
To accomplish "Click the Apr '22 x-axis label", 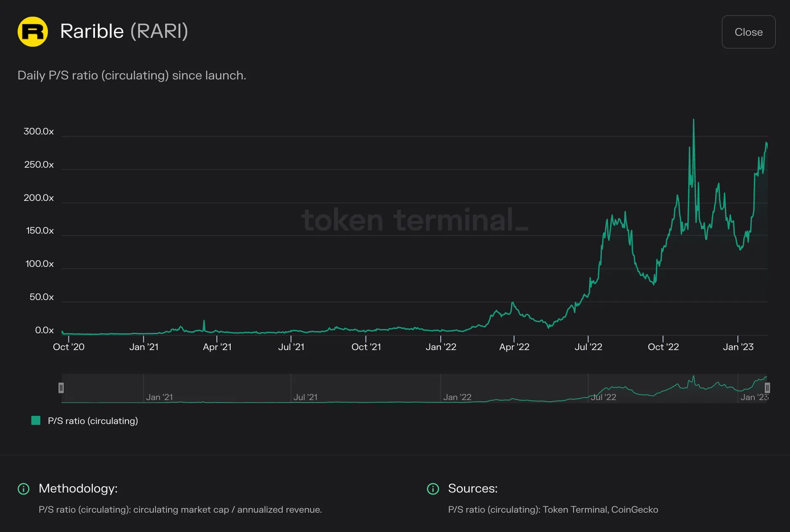I will point(514,347).
